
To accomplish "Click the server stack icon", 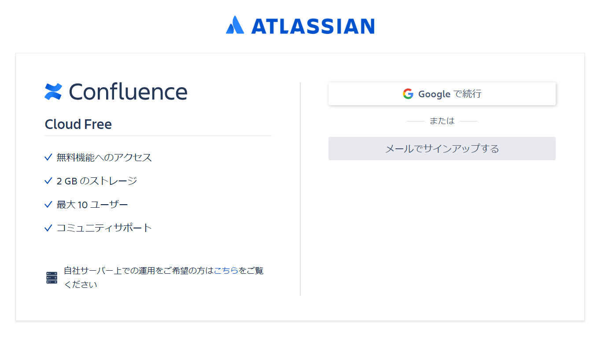I will (52, 278).
